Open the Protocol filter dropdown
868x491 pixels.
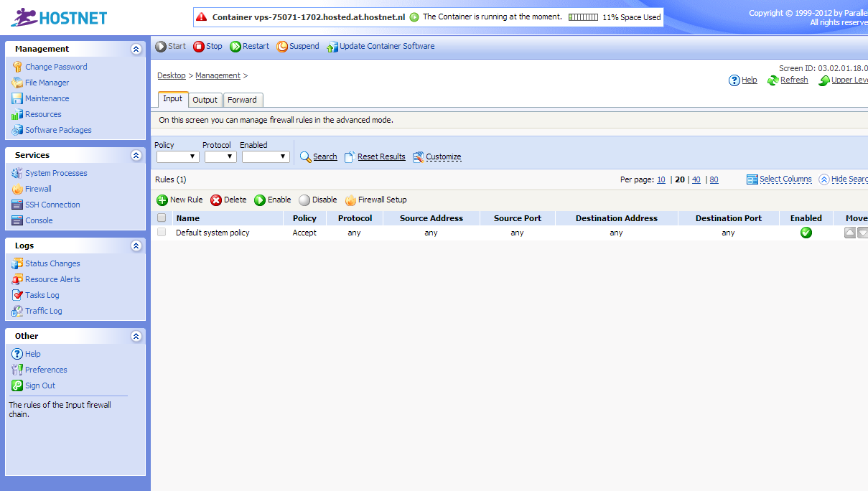(220, 156)
